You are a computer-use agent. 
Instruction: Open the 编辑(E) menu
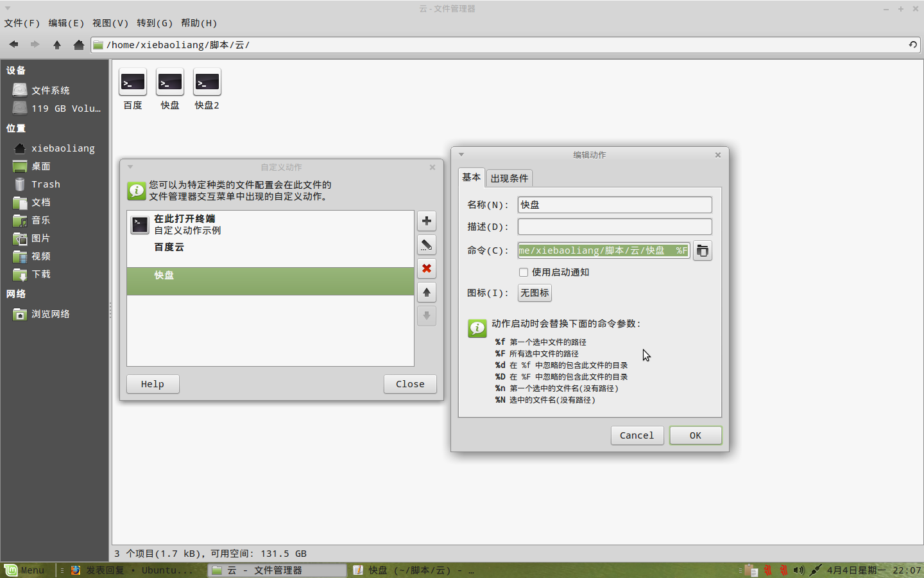pos(66,23)
